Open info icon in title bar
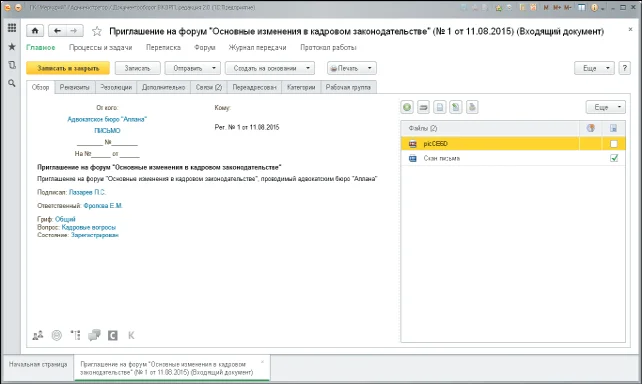642x384 pixels. click(595, 8)
